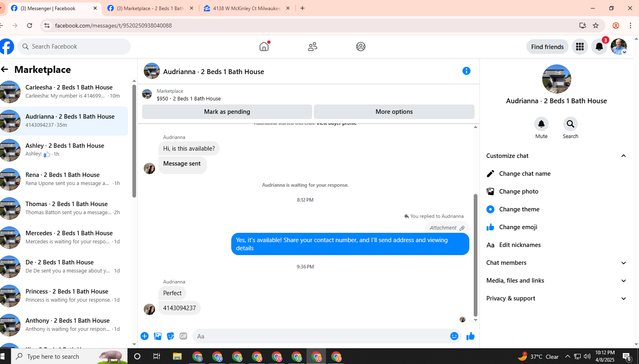Open more actions plus icon in composer

(x=145, y=336)
